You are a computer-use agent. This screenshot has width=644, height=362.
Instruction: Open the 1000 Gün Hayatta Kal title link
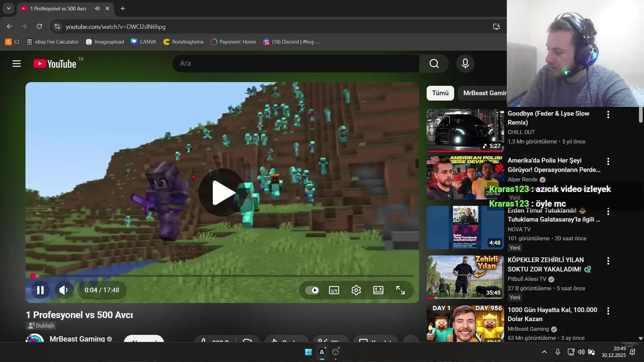point(552,315)
